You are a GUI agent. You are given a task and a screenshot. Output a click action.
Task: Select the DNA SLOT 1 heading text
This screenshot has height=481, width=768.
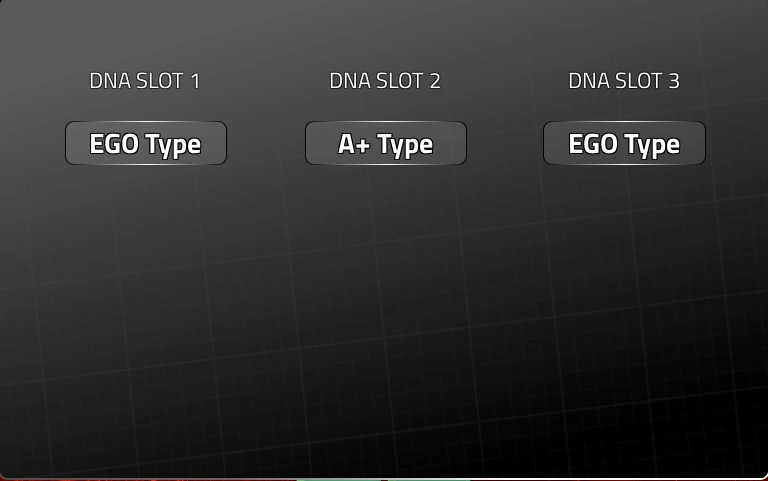145,81
